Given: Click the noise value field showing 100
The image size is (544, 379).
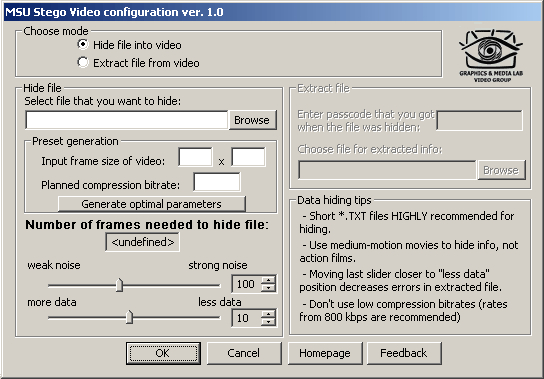Looking at the screenshot, I should (246, 284).
